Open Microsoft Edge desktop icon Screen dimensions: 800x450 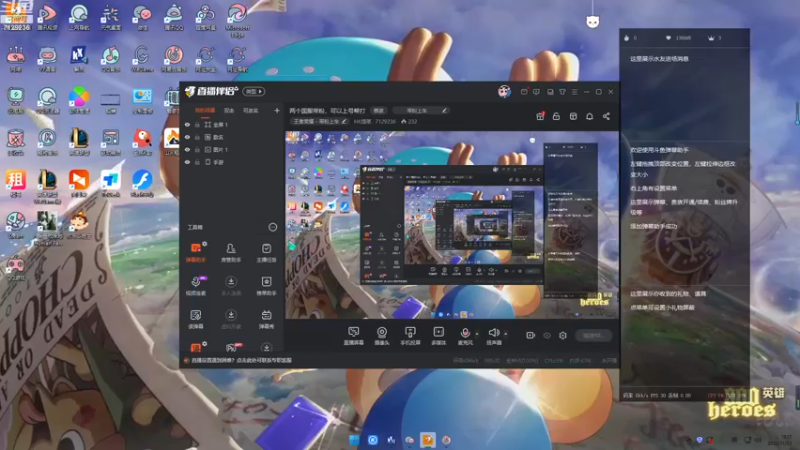click(237, 20)
